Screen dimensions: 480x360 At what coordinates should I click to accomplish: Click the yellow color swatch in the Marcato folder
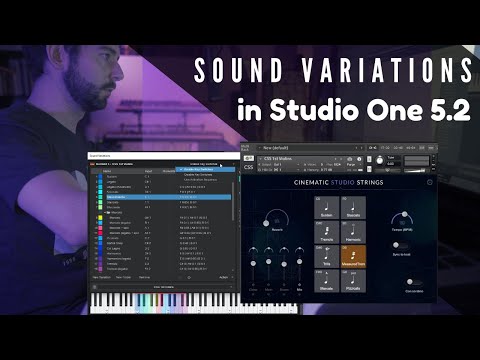[100, 218]
